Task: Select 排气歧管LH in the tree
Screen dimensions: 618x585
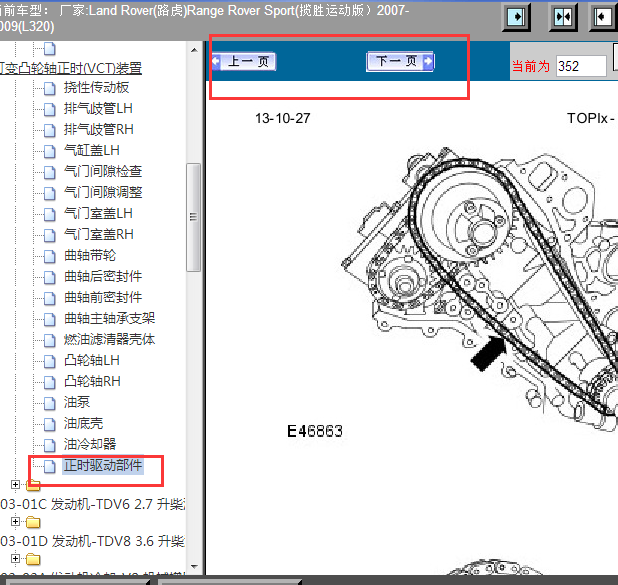Action: pyautogui.click(x=98, y=108)
